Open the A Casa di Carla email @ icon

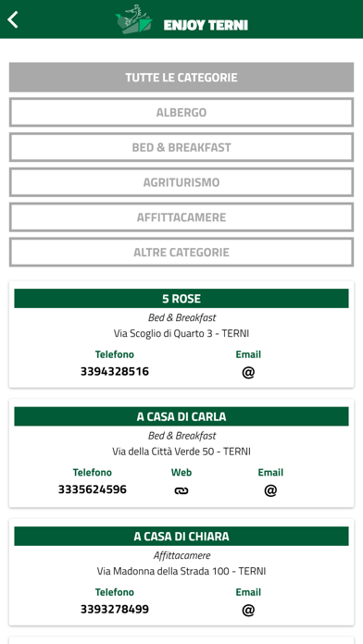pyautogui.click(x=270, y=490)
